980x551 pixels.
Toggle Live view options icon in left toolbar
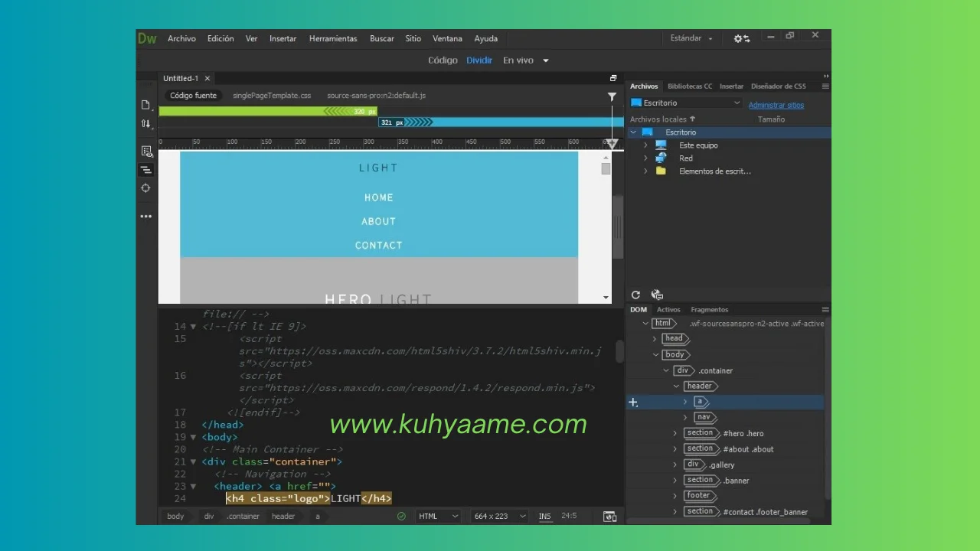[145, 152]
